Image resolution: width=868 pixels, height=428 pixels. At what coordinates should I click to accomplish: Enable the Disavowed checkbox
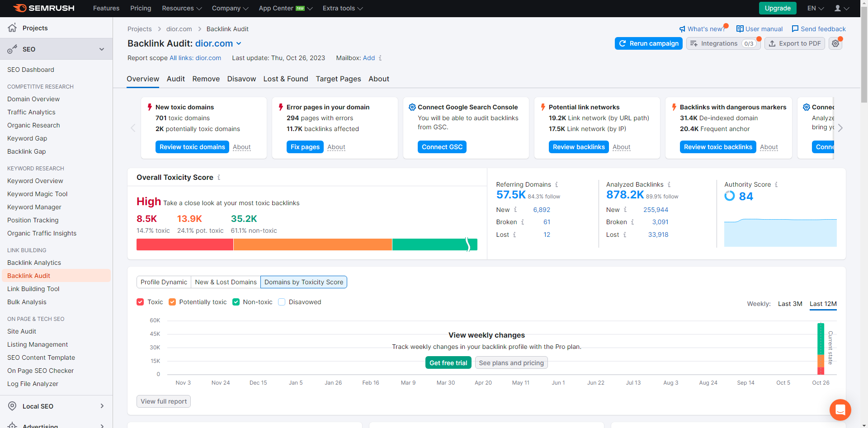point(282,302)
